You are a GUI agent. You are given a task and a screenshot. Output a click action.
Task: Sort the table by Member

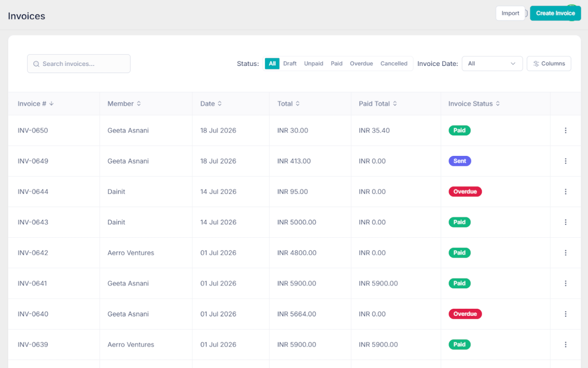[139, 104]
